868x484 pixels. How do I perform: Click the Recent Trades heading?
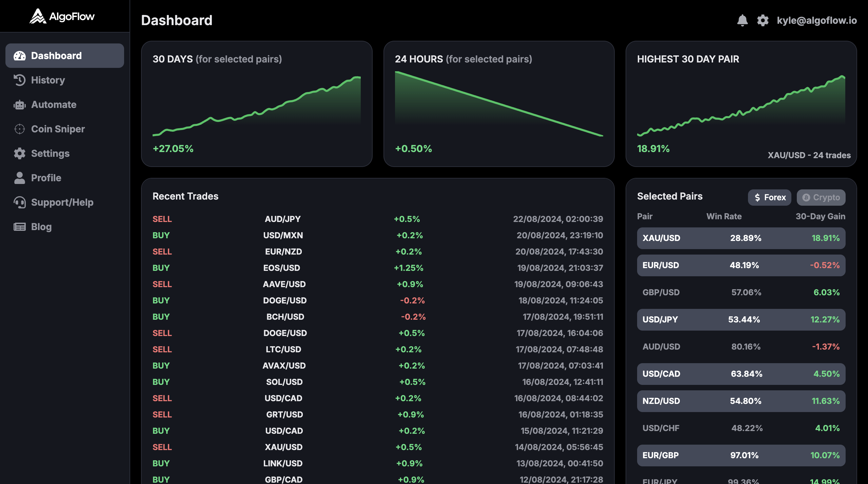tap(185, 197)
